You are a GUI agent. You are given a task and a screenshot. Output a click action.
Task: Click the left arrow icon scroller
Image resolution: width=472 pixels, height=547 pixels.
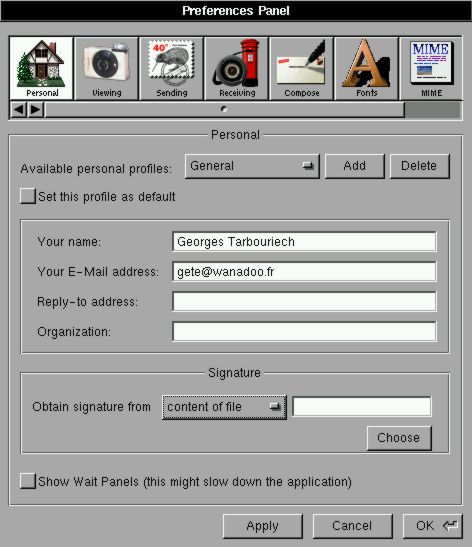pyautogui.click(x=19, y=110)
